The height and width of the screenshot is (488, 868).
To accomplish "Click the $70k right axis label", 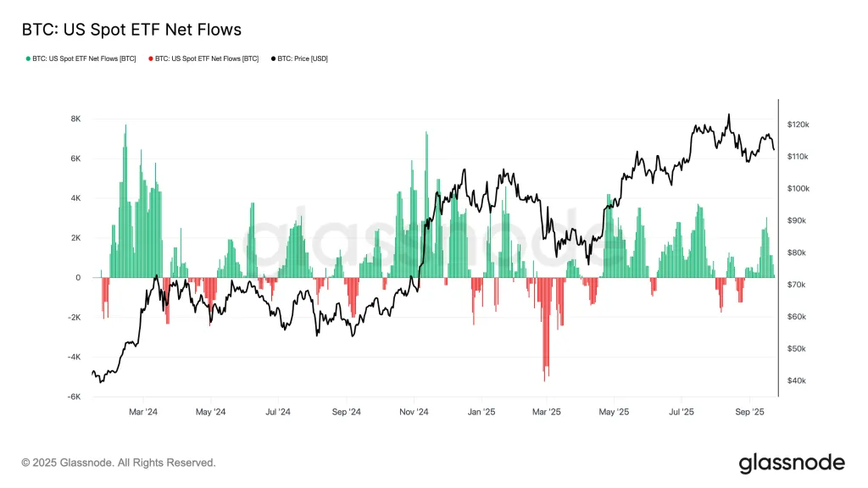I will pyautogui.click(x=798, y=285).
